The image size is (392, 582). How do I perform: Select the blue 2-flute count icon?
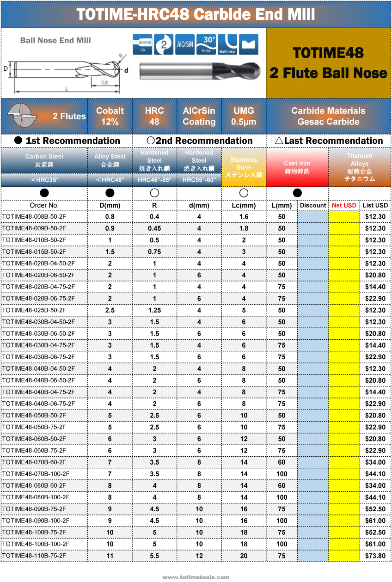[x=163, y=44]
